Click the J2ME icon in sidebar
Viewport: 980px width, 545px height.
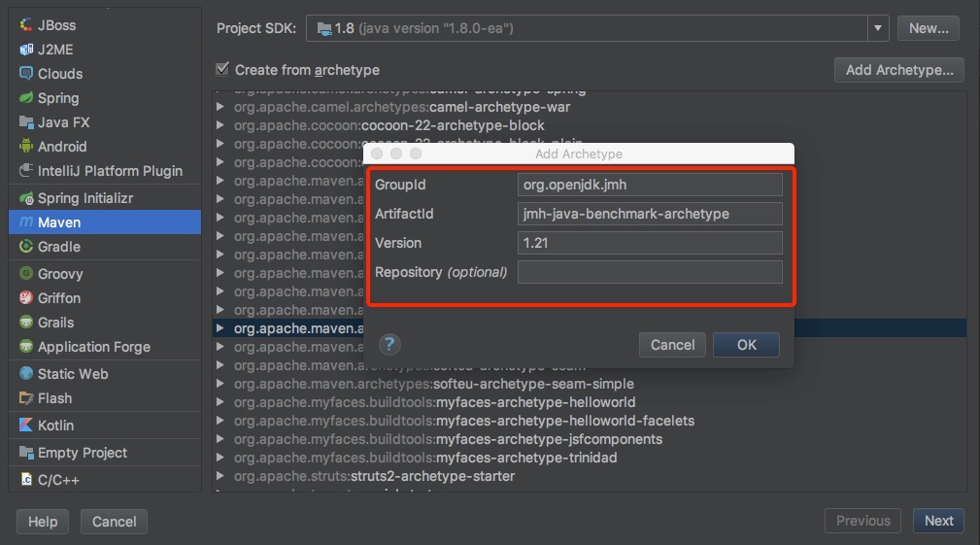(25, 50)
